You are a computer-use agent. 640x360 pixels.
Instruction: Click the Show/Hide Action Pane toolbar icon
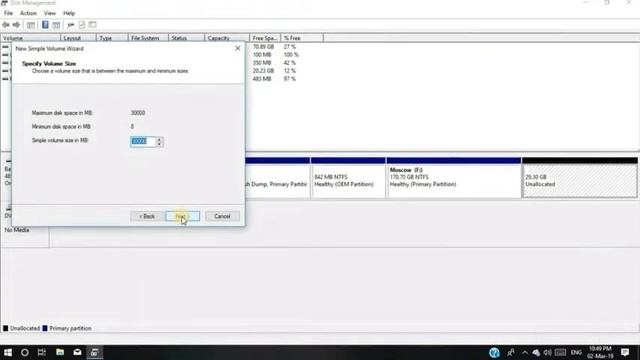point(56,25)
